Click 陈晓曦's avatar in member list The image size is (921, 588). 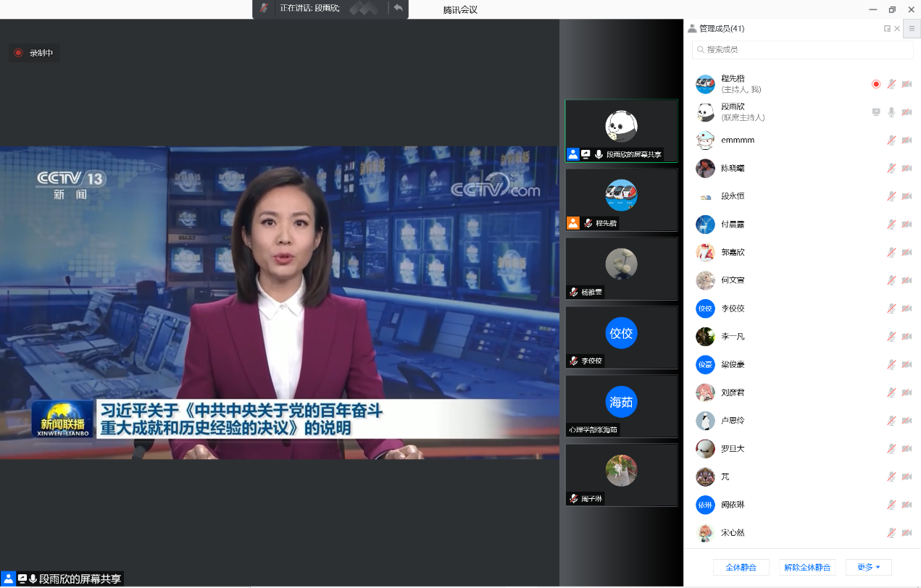coord(705,168)
